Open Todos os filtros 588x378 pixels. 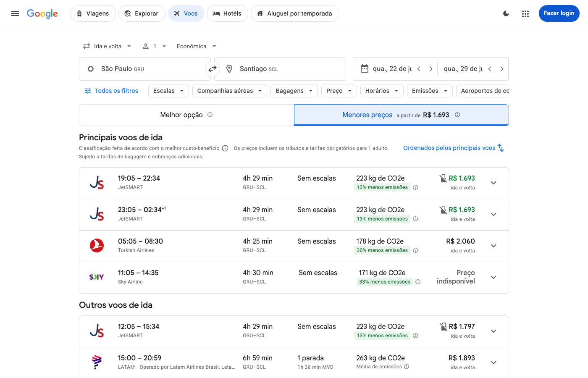111,91
